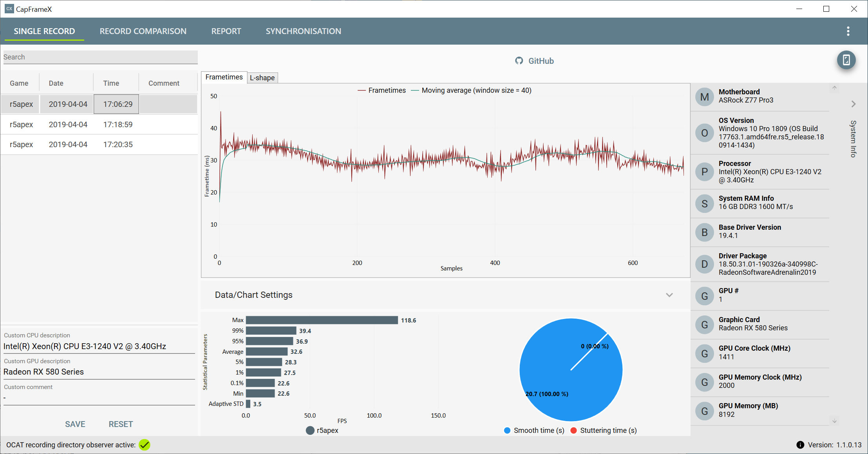Click the round clipboard button at top right

tap(846, 60)
